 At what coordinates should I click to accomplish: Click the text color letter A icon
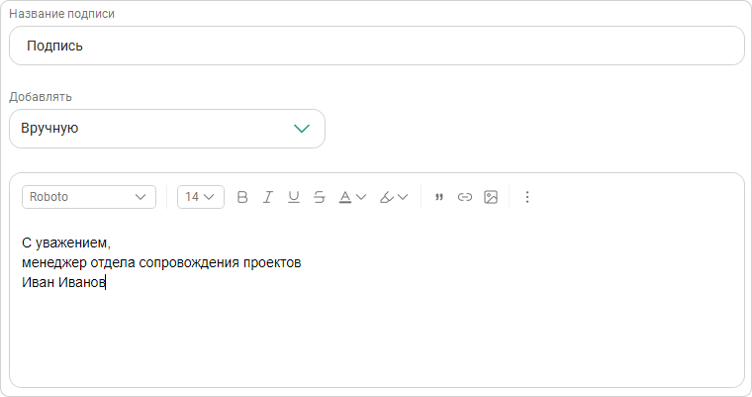[x=345, y=197]
